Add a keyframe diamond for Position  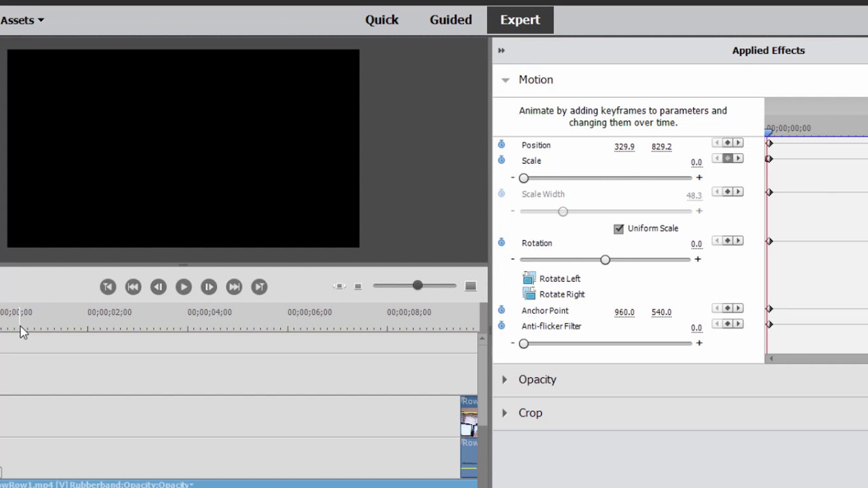point(728,142)
